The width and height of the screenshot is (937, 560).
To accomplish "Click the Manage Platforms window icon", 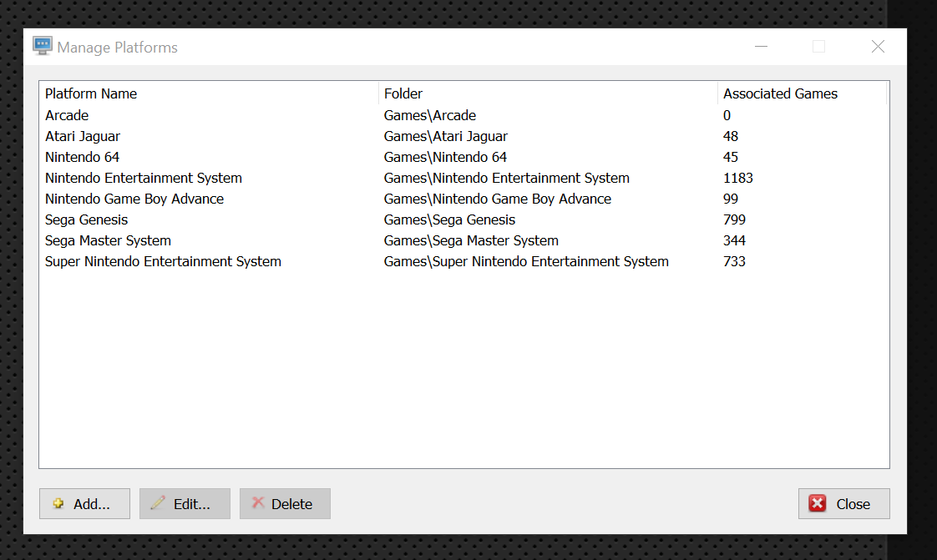I will (43, 46).
